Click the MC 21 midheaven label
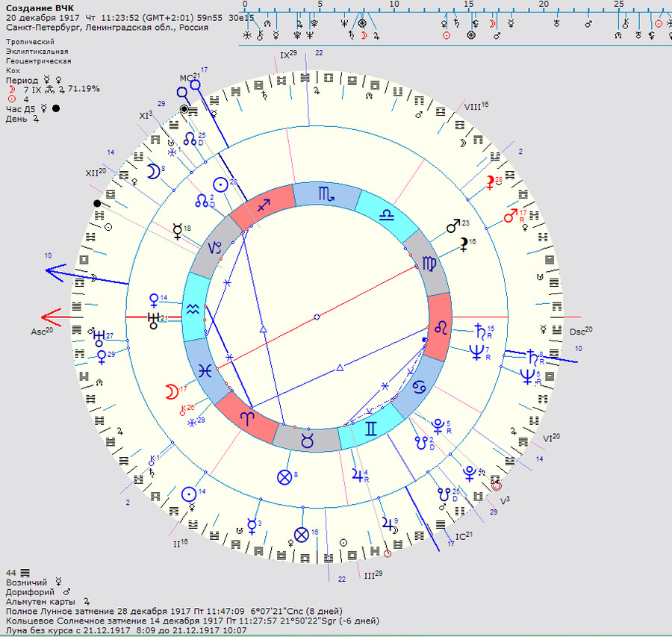Screen dimensions: 672x637 tap(187, 78)
